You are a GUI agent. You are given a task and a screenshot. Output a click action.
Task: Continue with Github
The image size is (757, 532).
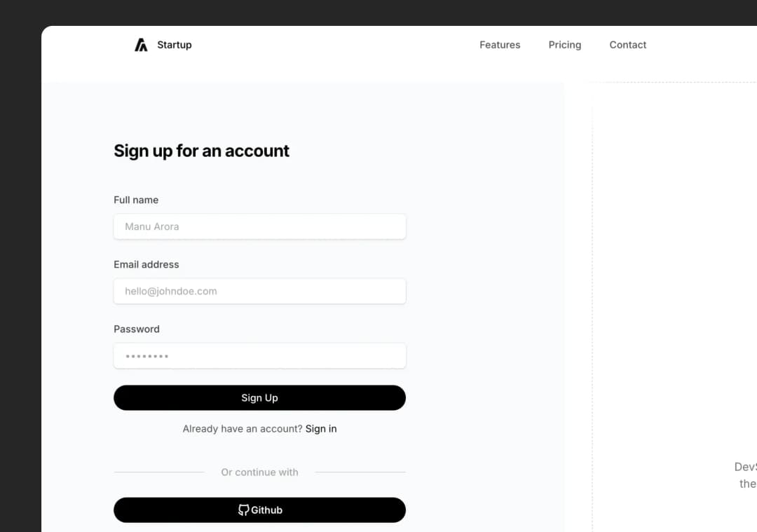click(259, 510)
